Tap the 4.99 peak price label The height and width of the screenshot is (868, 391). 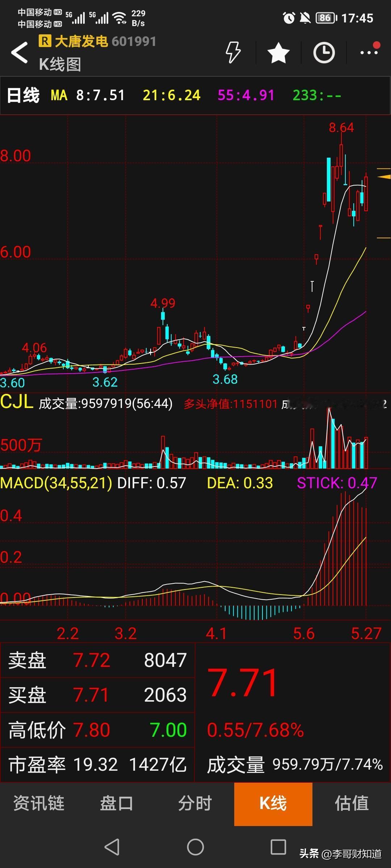point(163,303)
